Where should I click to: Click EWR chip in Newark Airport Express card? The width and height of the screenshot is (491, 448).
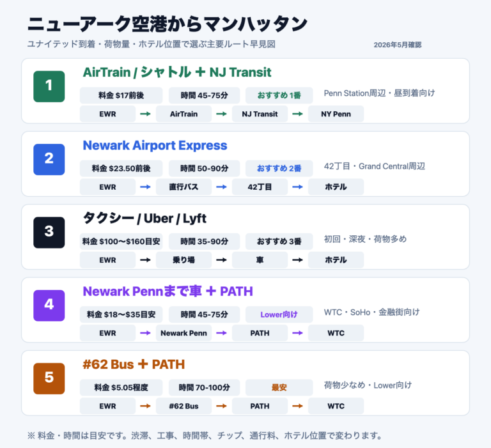(x=107, y=187)
